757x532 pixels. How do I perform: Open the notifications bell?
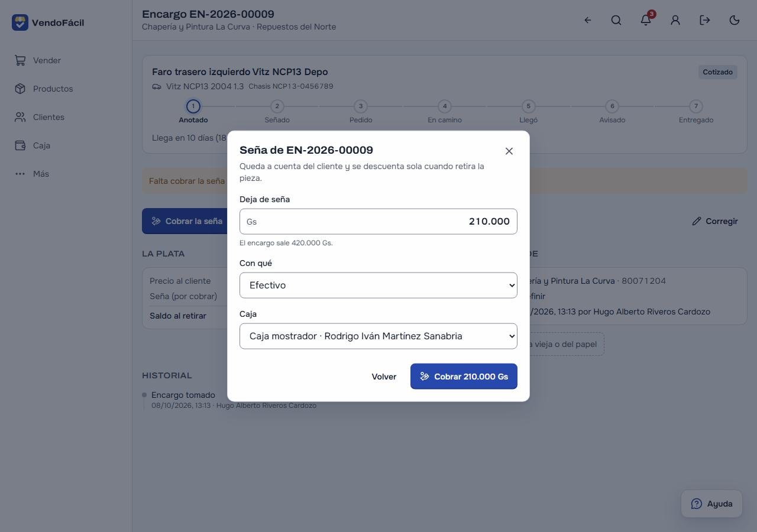click(646, 20)
